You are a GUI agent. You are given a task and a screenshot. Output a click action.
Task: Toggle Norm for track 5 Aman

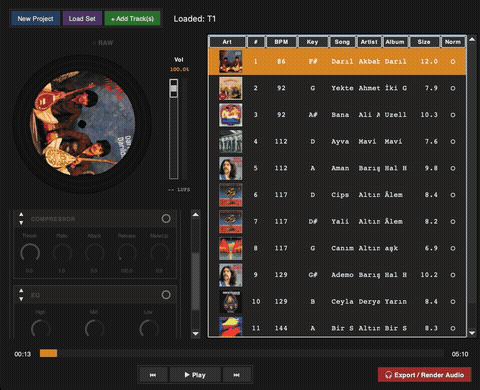453,168
